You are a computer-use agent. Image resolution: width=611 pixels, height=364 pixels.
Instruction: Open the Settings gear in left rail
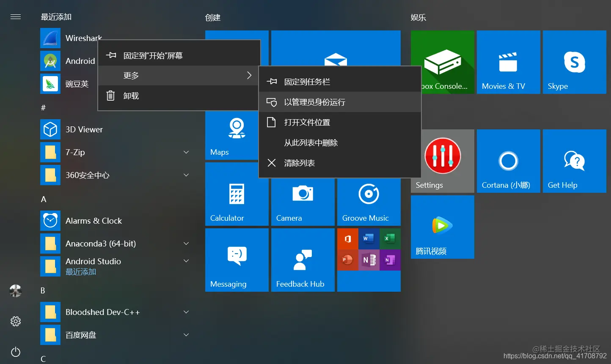point(16,321)
